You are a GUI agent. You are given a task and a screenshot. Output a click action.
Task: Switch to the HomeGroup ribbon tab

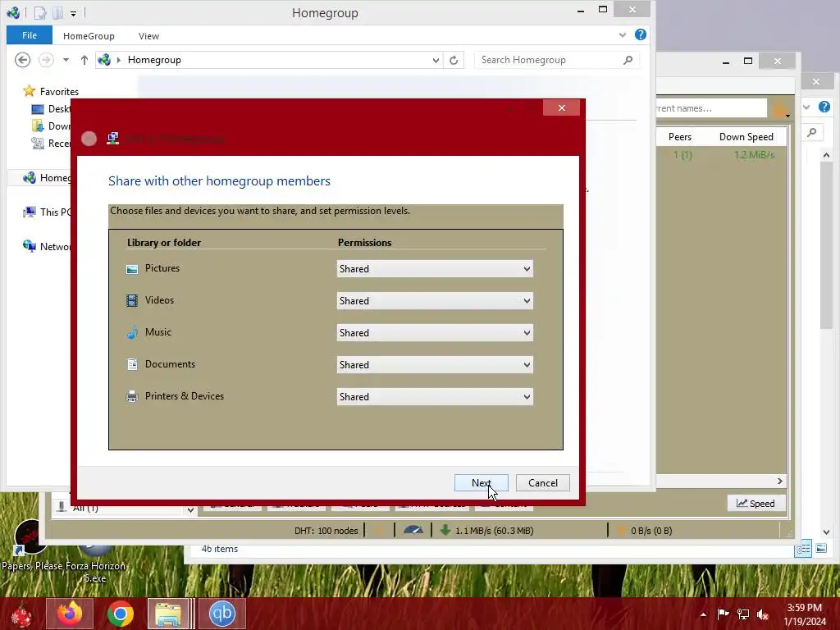[x=89, y=36]
